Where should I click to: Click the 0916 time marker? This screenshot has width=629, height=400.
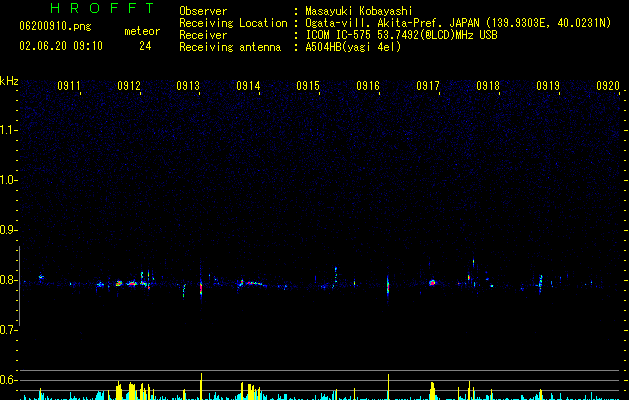[x=368, y=86]
